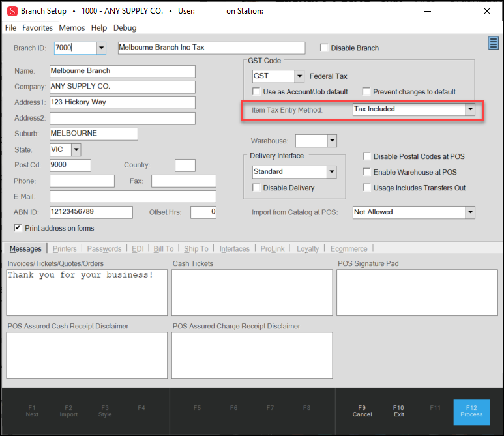This screenshot has height=436, width=504.
Task: Uncheck Print address on forms
Action: pyautogui.click(x=18, y=228)
